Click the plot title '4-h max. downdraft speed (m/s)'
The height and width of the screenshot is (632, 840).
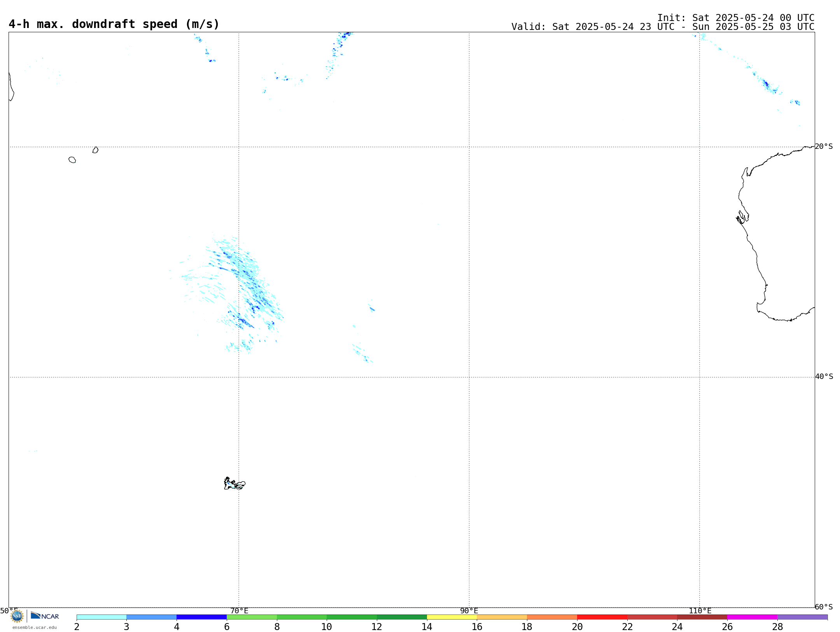click(x=114, y=24)
